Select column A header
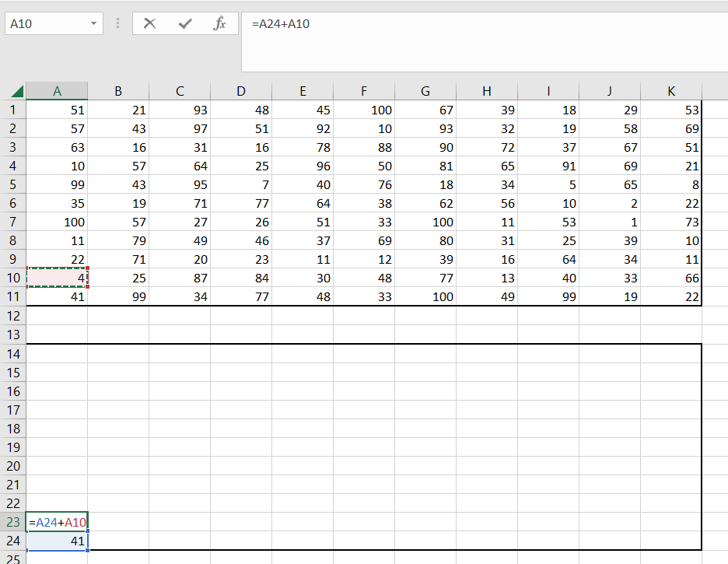The image size is (728, 564). coord(57,91)
